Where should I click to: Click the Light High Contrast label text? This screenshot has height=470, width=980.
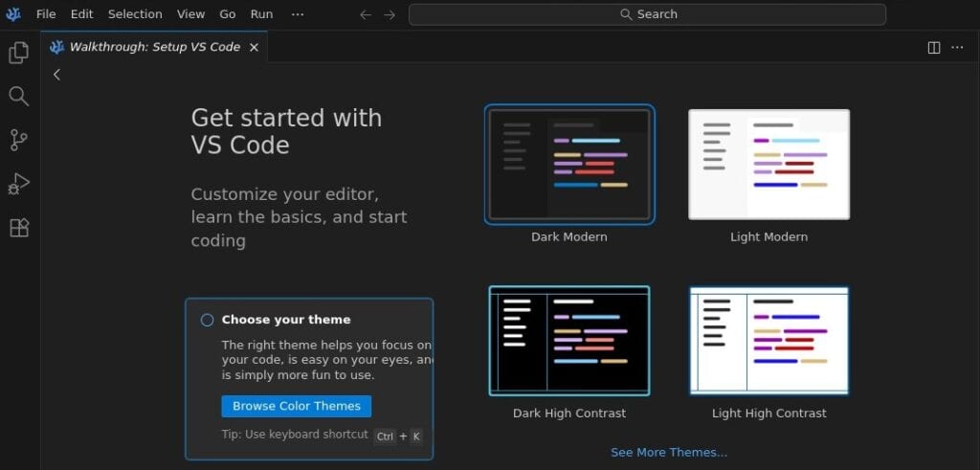coord(769,414)
